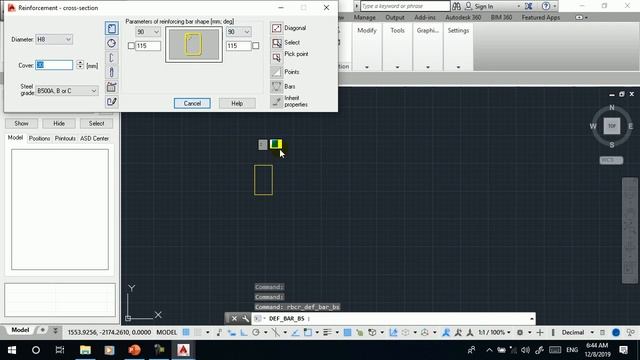
Task: Click the Select definition icon
Action: click(276, 43)
